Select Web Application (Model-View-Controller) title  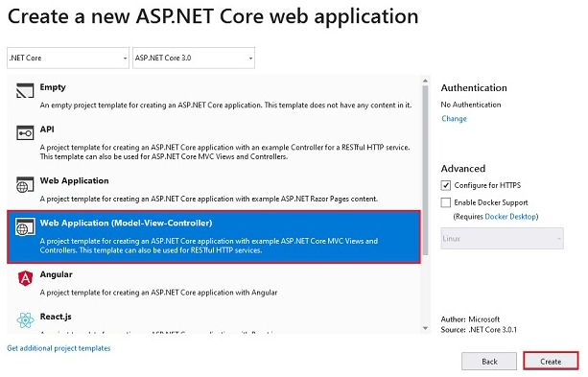tap(126, 223)
